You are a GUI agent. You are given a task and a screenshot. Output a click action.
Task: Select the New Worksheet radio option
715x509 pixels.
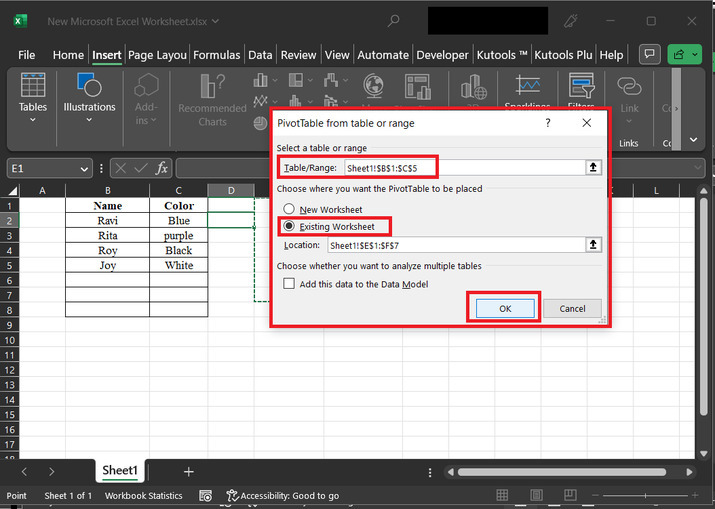[x=290, y=210]
